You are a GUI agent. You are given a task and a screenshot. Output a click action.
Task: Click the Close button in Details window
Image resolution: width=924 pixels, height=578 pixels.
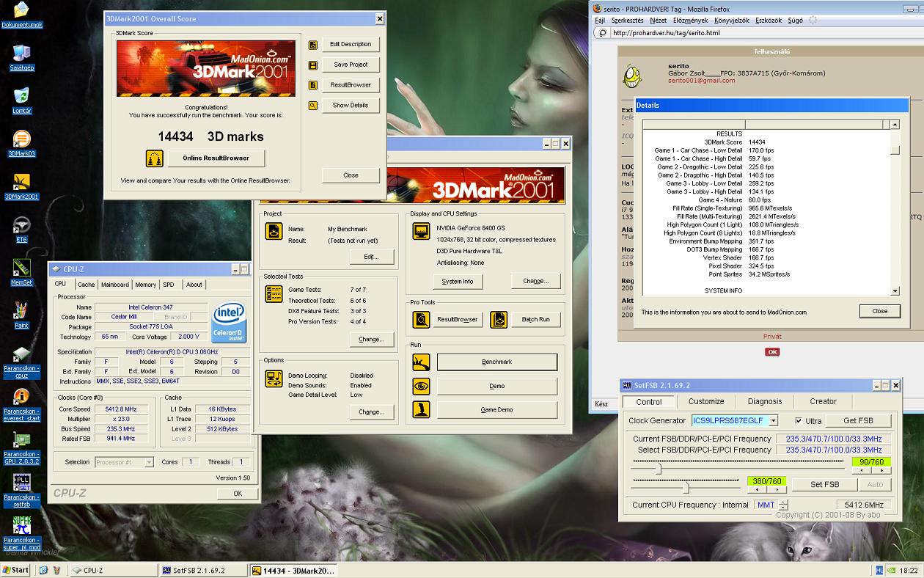point(879,311)
